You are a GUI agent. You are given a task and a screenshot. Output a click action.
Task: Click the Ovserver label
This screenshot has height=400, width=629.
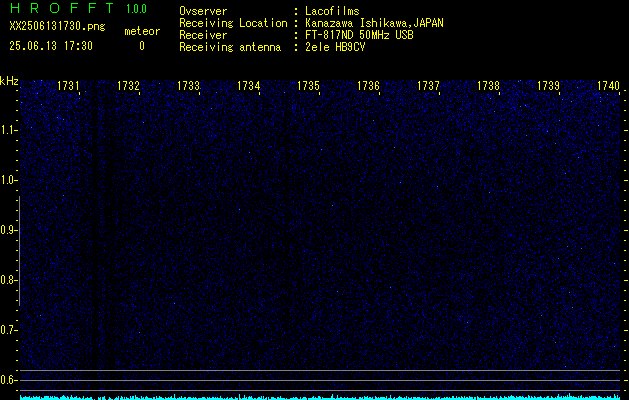[x=203, y=11]
